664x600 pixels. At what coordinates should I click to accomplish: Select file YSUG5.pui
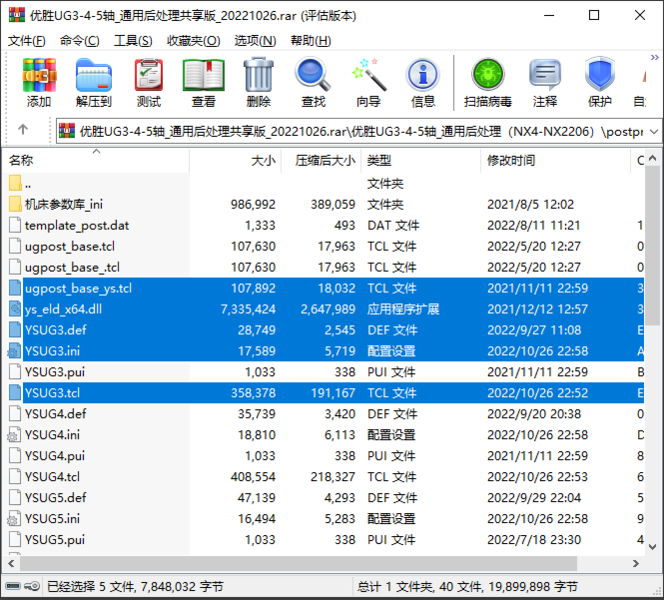[x=55, y=539]
